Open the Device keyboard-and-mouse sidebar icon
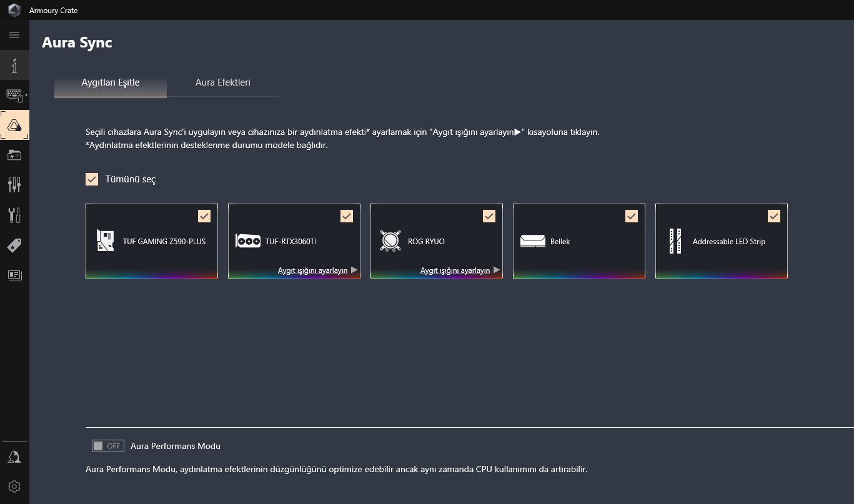Screen dimensions: 854x504 [x=14, y=95]
